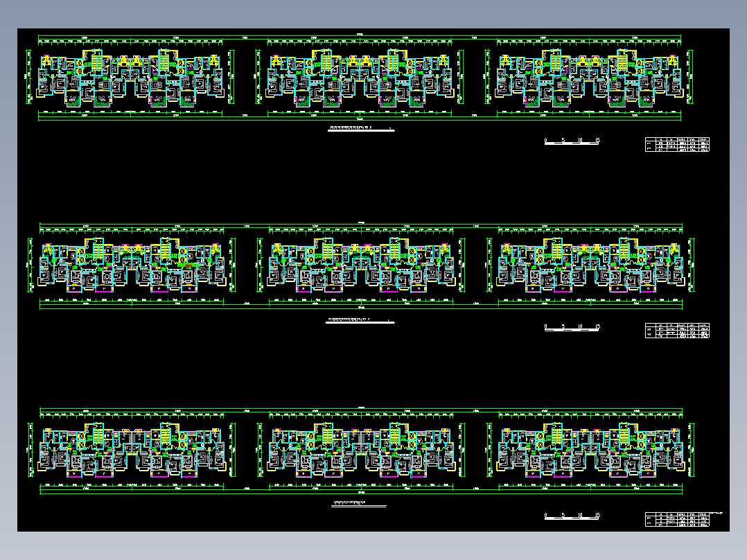Select the data table beside top scale bar
The image size is (747, 560).
click(678, 144)
